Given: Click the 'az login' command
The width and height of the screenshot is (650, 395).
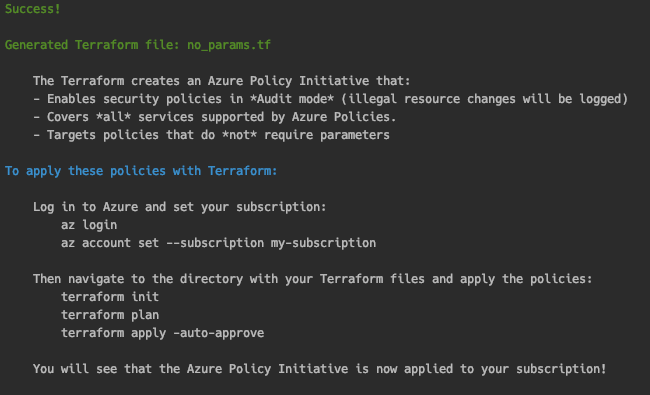Looking at the screenshot, I should (89, 225).
